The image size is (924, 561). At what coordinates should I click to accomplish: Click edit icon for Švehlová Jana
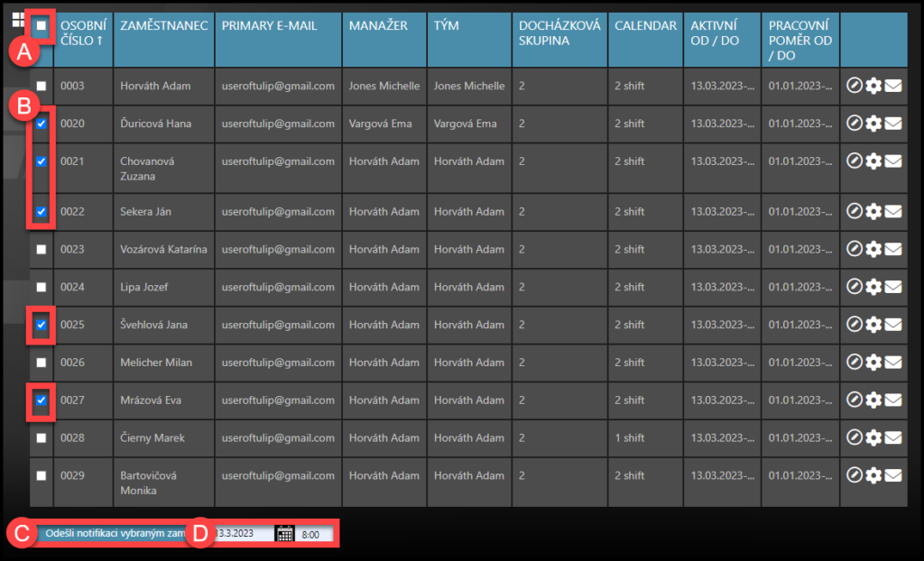tap(854, 324)
